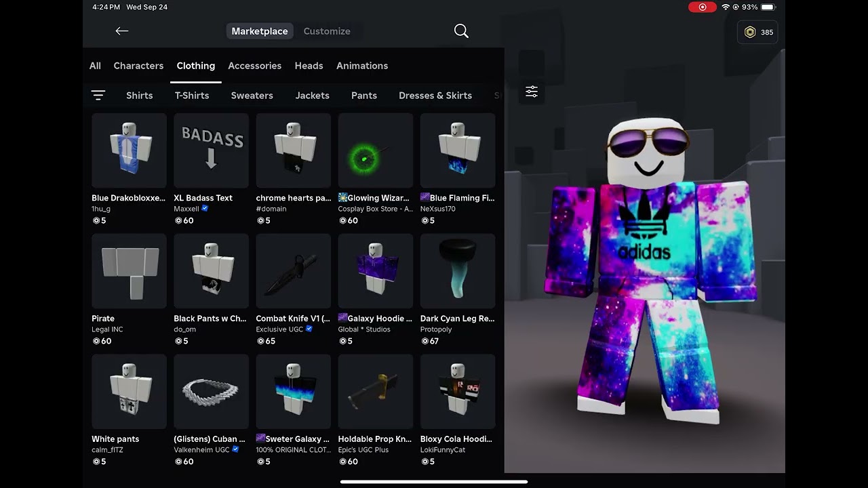Open the XL Badass Text item thumbnail
This screenshot has height=488, width=868.
pyautogui.click(x=211, y=150)
